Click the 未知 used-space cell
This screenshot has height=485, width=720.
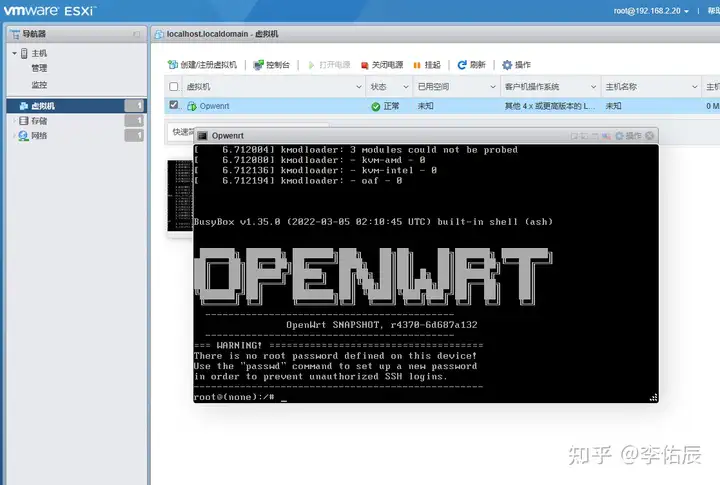pos(425,106)
